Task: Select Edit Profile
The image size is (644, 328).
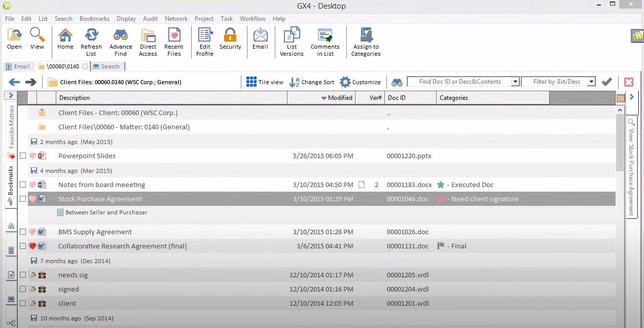Action: (x=204, y=42)
